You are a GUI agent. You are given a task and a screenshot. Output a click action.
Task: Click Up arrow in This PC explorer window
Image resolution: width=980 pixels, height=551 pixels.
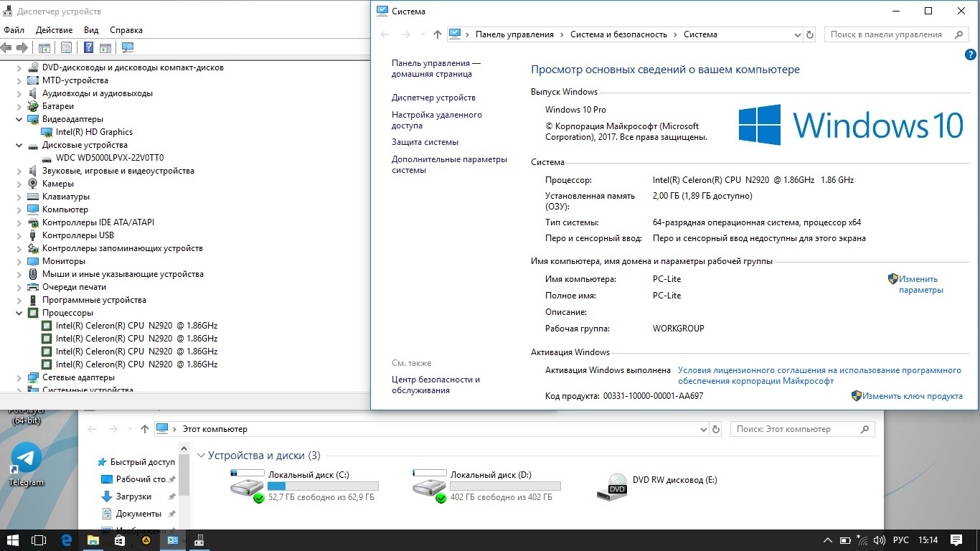point(145,429)
